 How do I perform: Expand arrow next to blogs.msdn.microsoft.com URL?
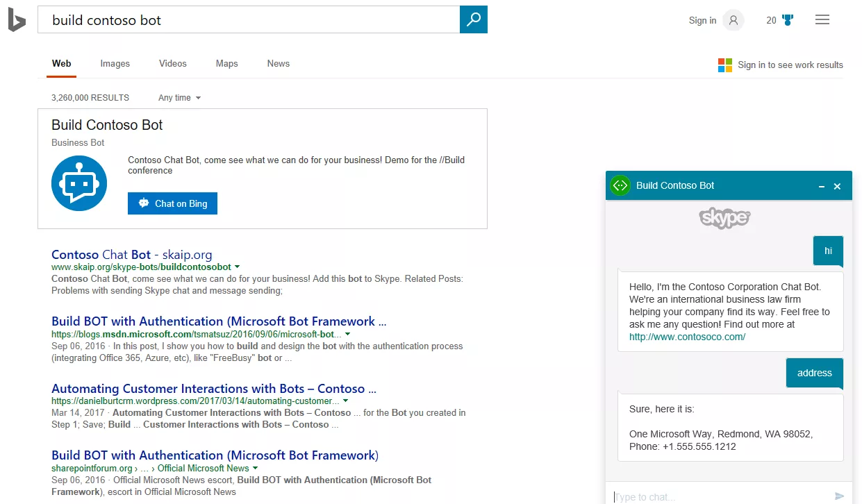(x=347, y=334)
